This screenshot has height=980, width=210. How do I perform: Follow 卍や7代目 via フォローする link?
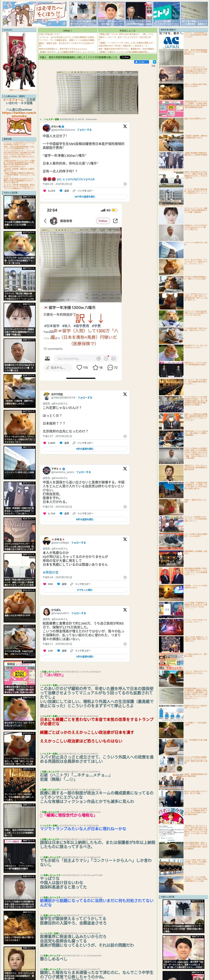(85, 398)
